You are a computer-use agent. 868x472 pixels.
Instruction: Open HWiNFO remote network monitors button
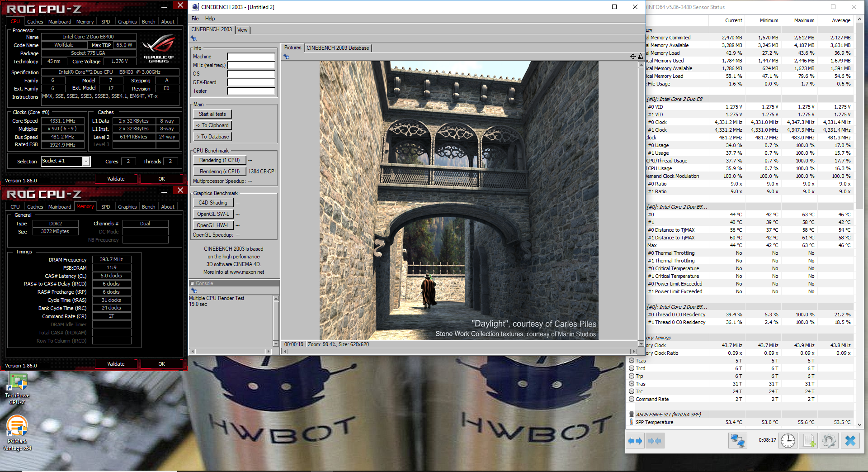[737, 441]
